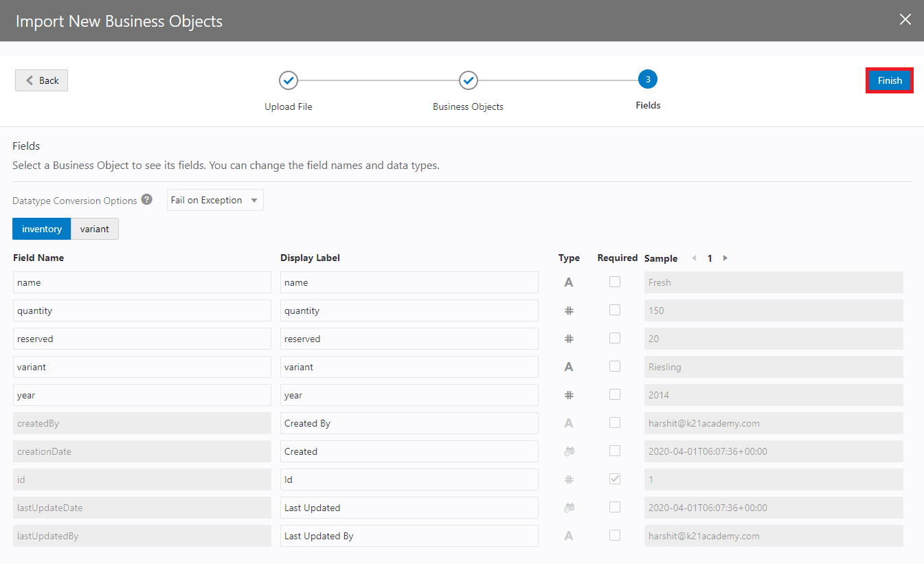Change type icon for quantity field
The image size is (924, 564).
tap(569, 311)
